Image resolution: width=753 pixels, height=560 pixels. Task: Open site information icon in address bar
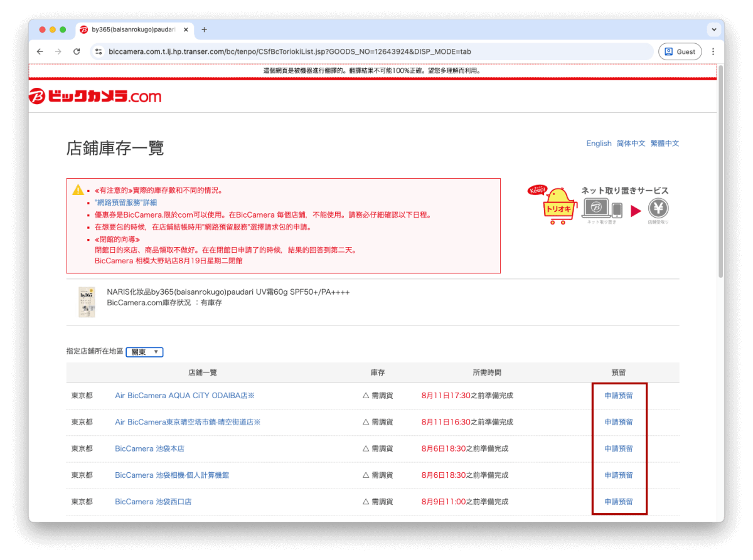tap(99, 51)
